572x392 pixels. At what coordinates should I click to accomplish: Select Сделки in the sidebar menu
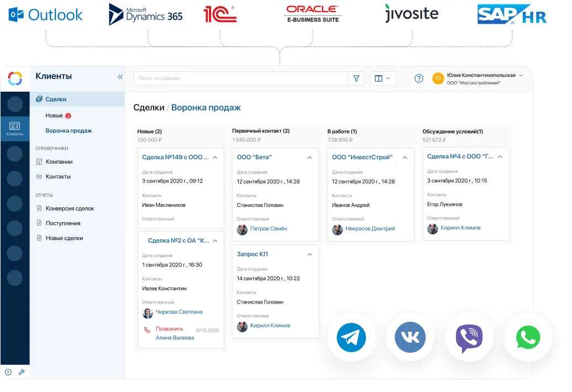pyautogui.click(x=56, y=100)
